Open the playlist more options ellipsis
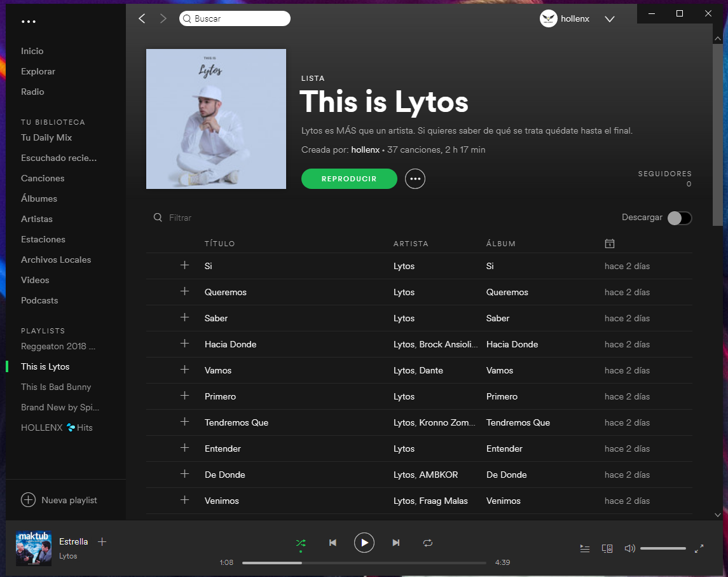The width and height of the screenshot is (728, 577). 415,179
